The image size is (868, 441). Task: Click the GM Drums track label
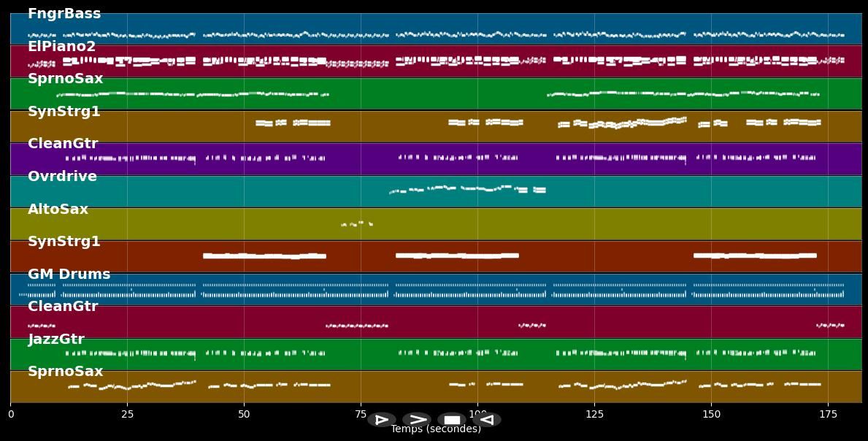tap(69, 275)
